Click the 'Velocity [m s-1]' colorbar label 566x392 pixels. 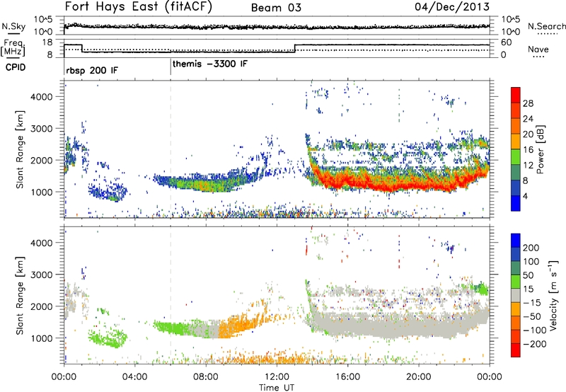[553, 295]
